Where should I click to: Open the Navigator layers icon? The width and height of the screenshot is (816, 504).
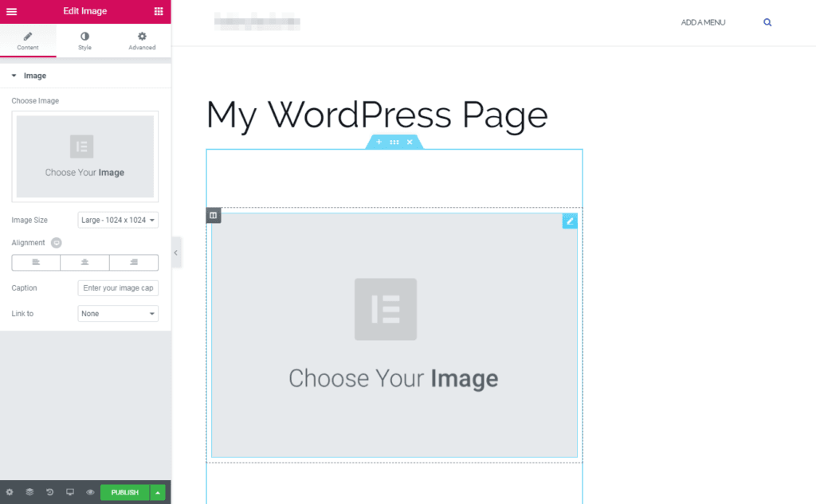point(29,492)
